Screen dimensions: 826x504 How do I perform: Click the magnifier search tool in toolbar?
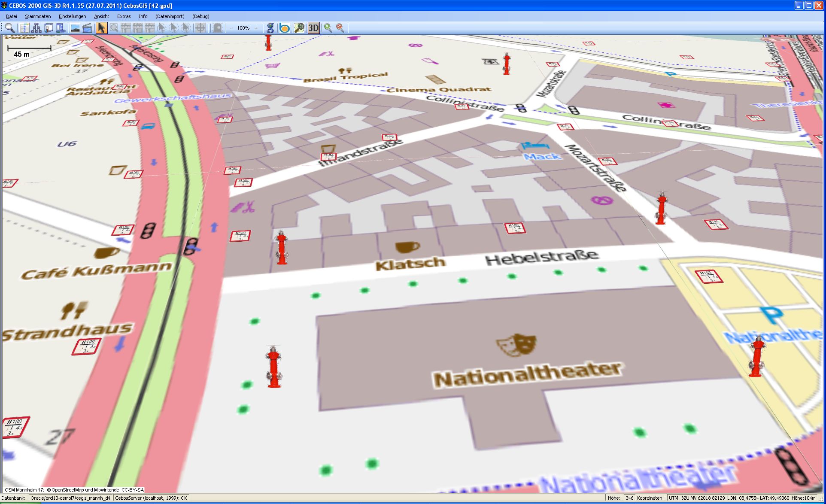[x=9, y=28]
